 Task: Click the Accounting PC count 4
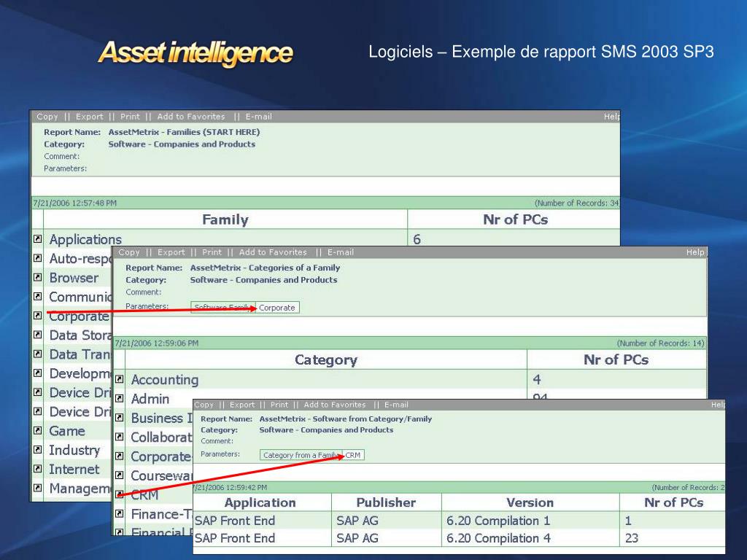tap(537, 379)
